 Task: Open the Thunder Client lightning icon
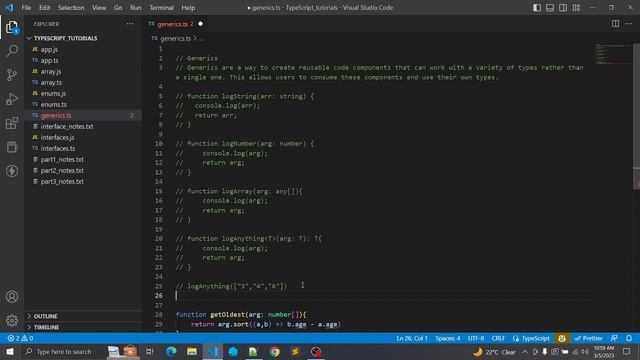(x=12, y=171)
